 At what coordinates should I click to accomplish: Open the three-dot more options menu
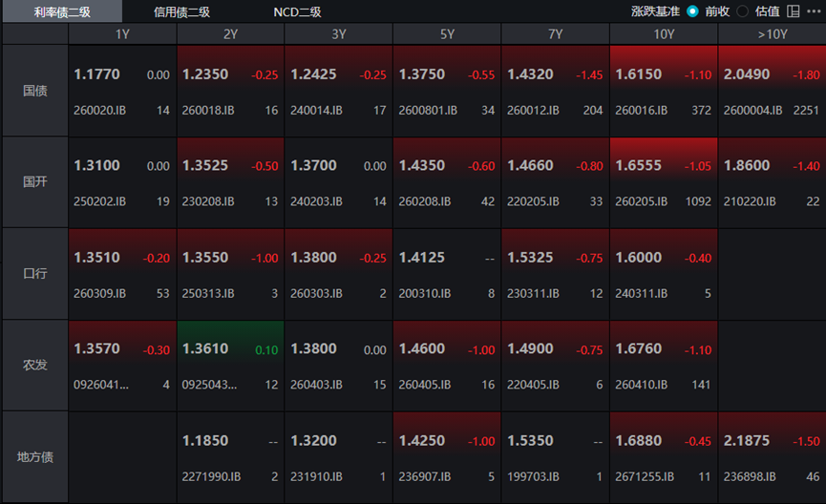pyautogui.click(x=814, y=11)
